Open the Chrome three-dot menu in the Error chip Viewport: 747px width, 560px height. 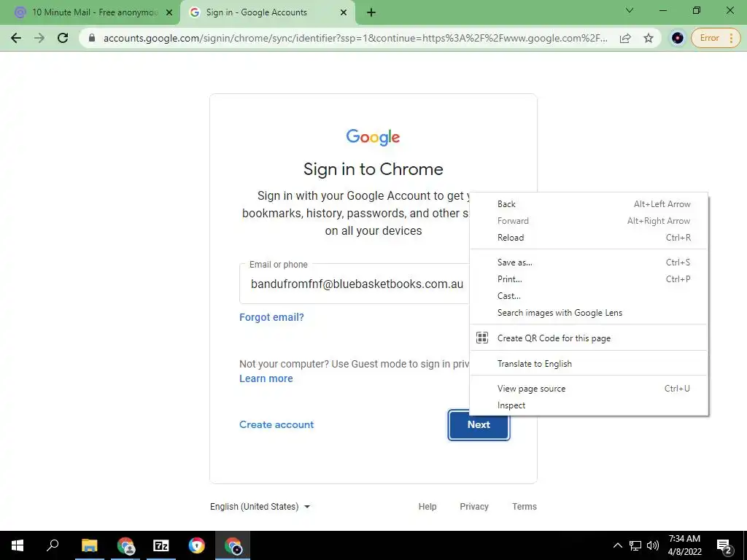pyautogui.click(x=731, y=38)
